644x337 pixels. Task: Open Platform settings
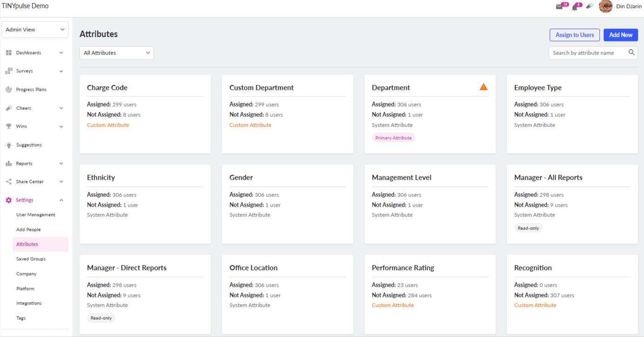click(25, 289)
